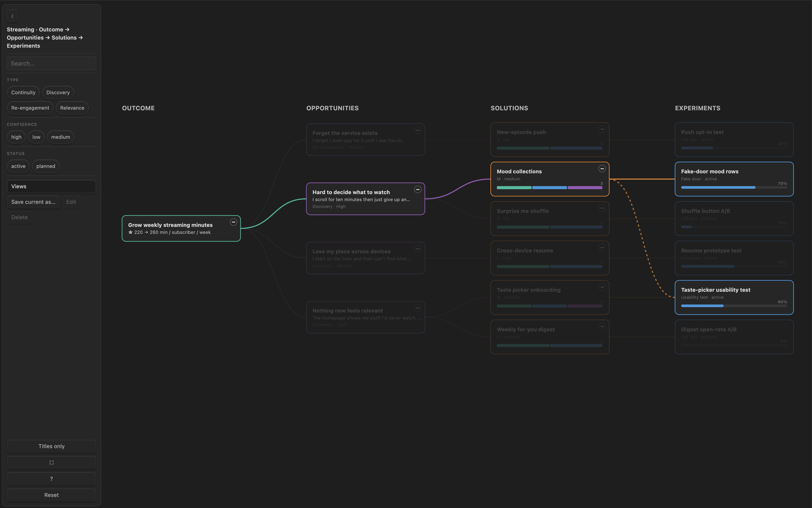
Task: Click the OPPORTUNITIES column heading
Action: pos(332,108)
